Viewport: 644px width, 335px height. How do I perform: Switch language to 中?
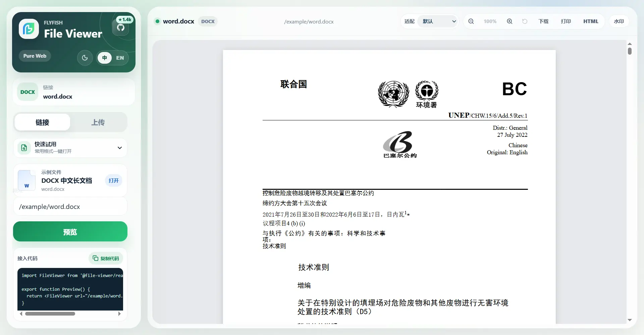coord(105,58)
